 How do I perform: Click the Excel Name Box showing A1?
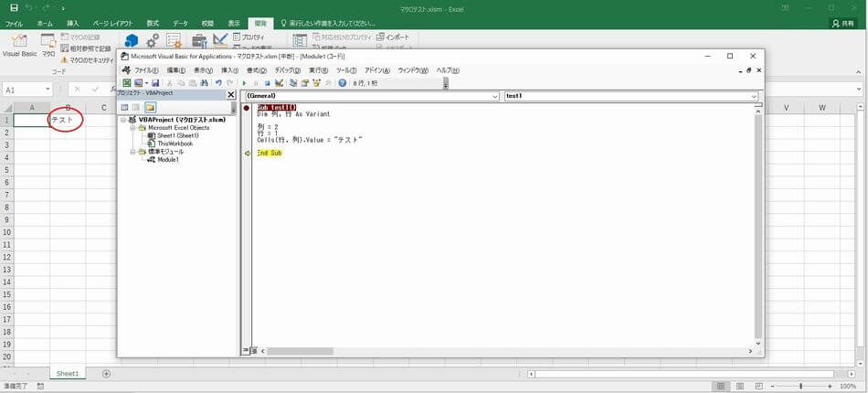(x=27, y=90)
